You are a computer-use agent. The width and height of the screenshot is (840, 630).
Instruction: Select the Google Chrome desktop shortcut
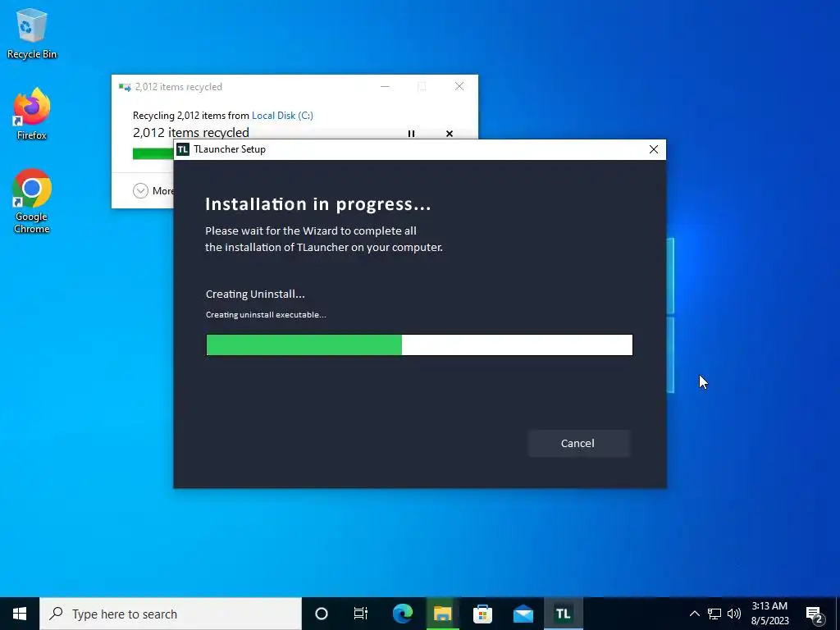pyautogui.click(x=32, y=202)
